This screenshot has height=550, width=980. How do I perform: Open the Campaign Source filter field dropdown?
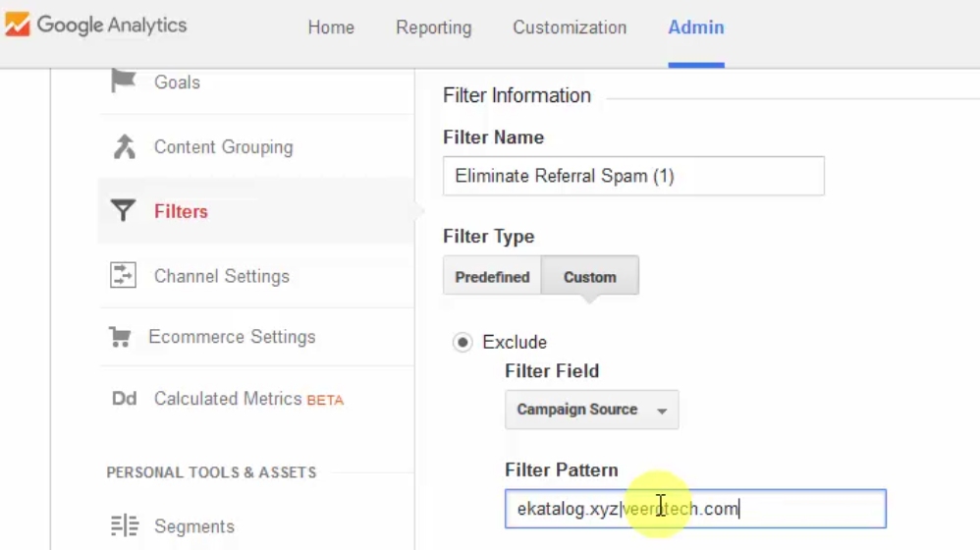pyautogui.click(x=591, y=410)
